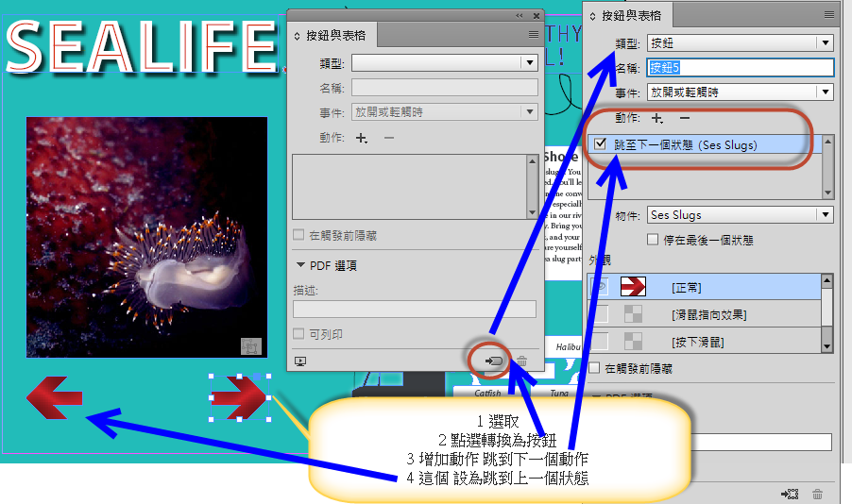This screenshot has height=504, width=852.
Task: Toggle 在觸發前隱藏 checkbox in docked panel
Action: tap(594, 368)
